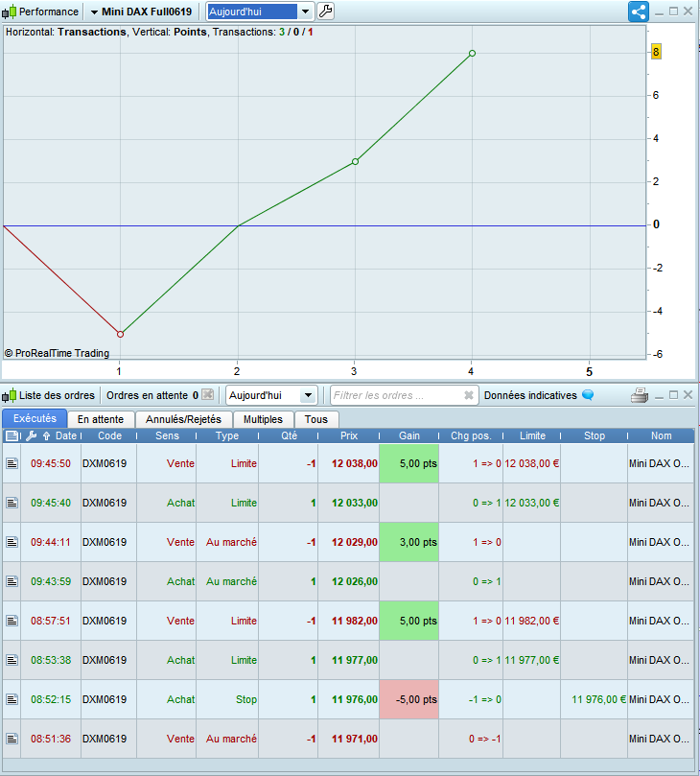This screenshot has width=700, height=776.
Task: Sort by the Prix column header
Action: 349,436
